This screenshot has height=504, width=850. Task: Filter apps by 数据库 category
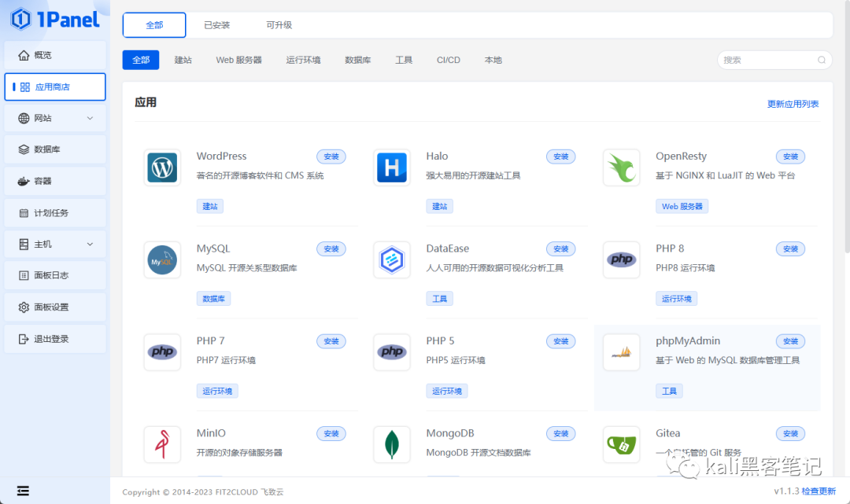[x=358, y=60]
